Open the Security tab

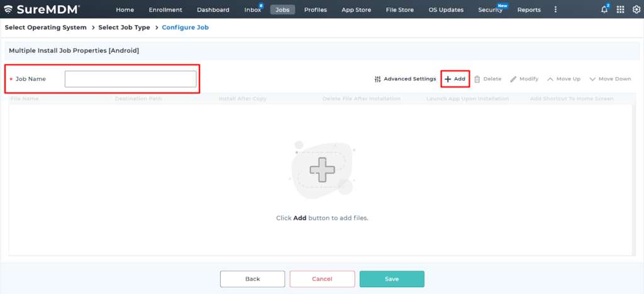[490, 9]
